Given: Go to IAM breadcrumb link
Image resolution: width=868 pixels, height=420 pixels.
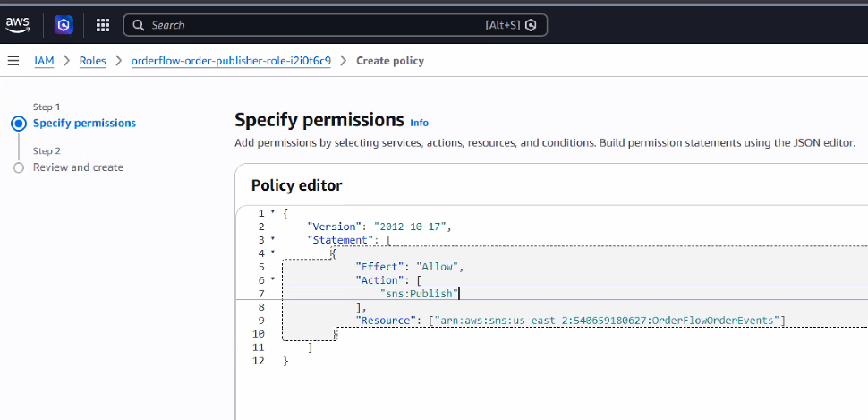Looking at the screenshot, I should pyautogui.click(x=44, y=61).
